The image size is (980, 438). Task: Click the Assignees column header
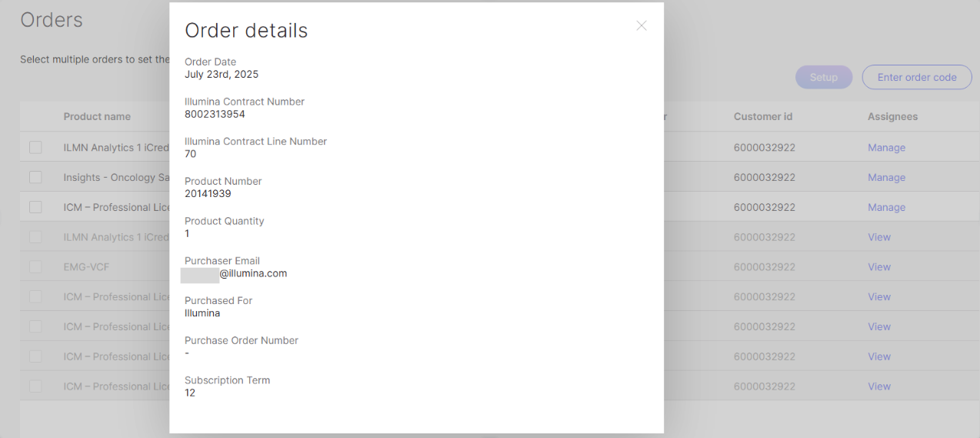[x=892, y=117]
